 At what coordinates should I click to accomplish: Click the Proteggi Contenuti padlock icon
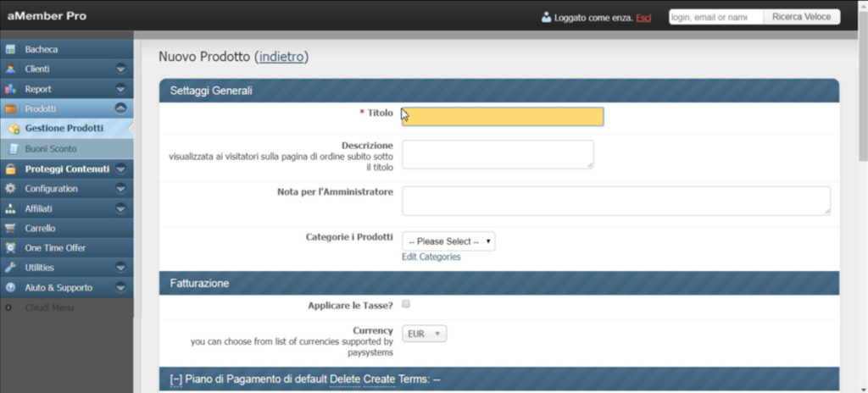(x=10, y=169)
